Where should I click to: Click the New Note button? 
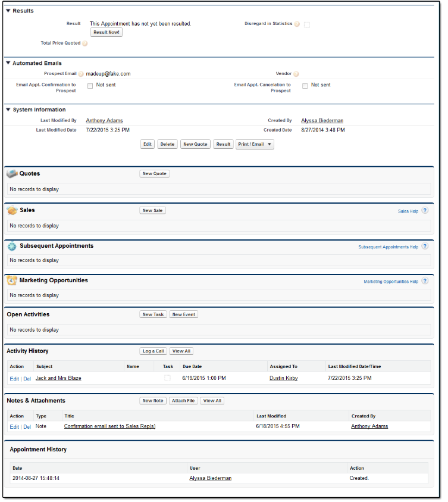click(x=153, y=401)
